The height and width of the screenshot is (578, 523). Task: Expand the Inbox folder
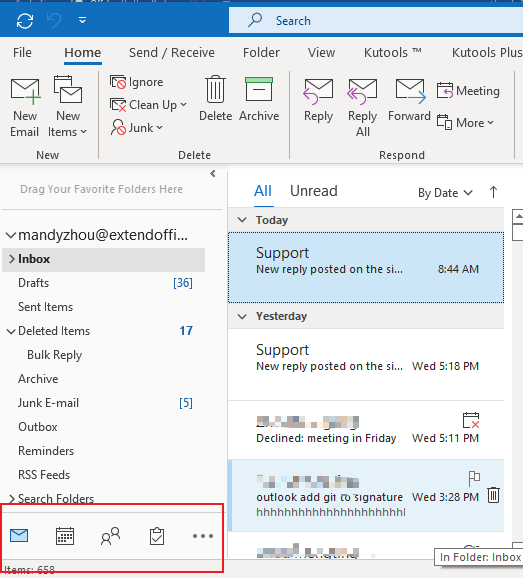(x=12, y=259)
